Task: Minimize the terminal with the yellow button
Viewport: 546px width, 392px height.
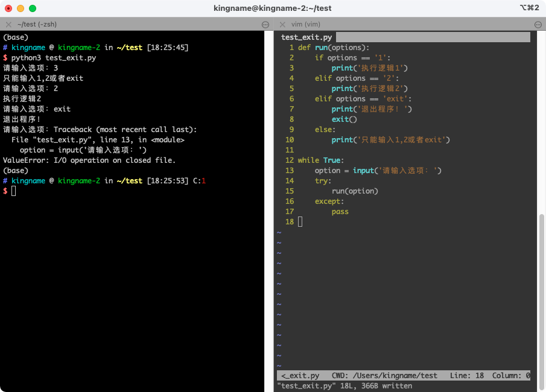Action: point(21,8)
